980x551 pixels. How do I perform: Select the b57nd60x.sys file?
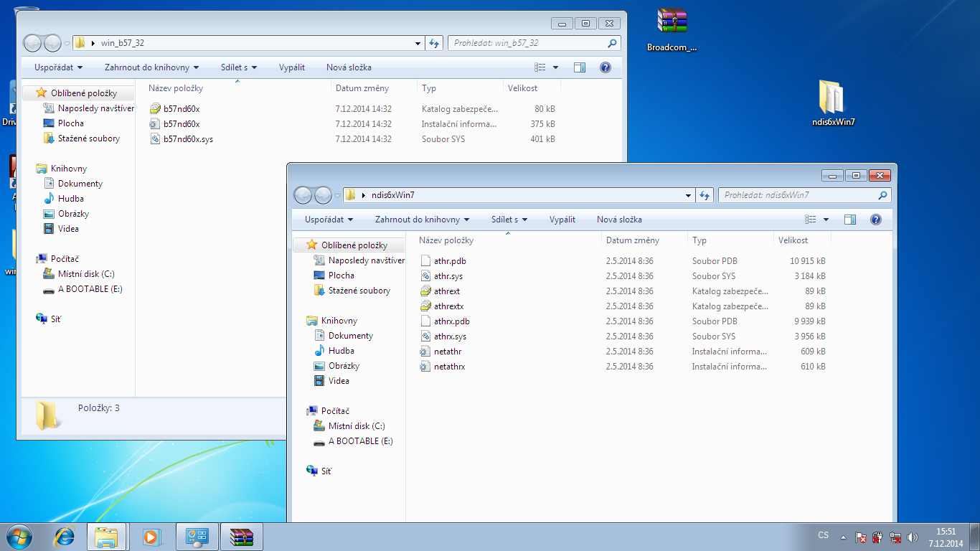188,139
